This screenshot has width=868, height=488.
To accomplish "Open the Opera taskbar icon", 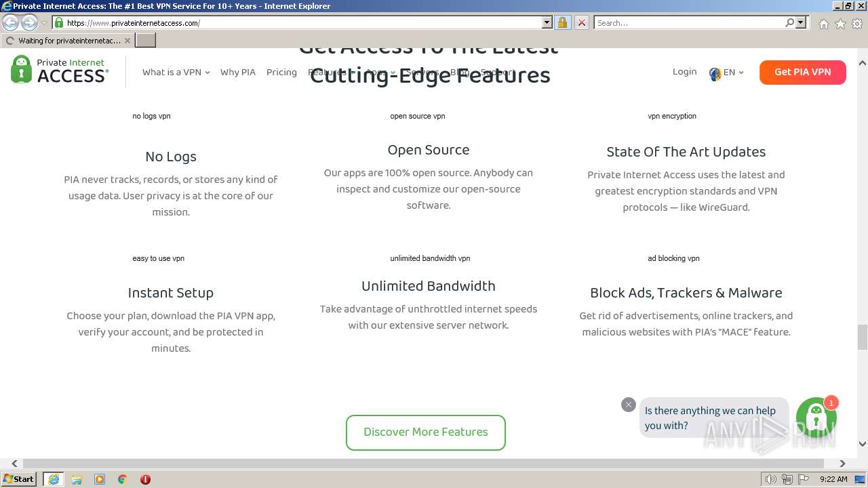I will coord(145,479).
